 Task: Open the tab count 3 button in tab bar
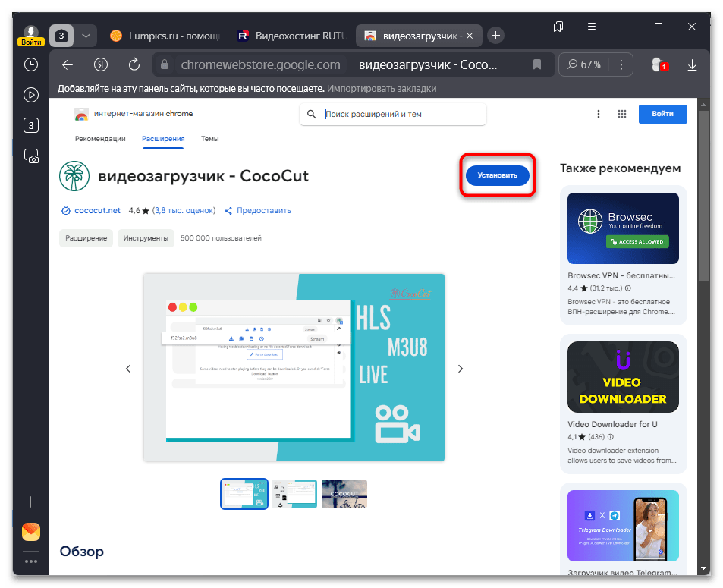[61, 36]
